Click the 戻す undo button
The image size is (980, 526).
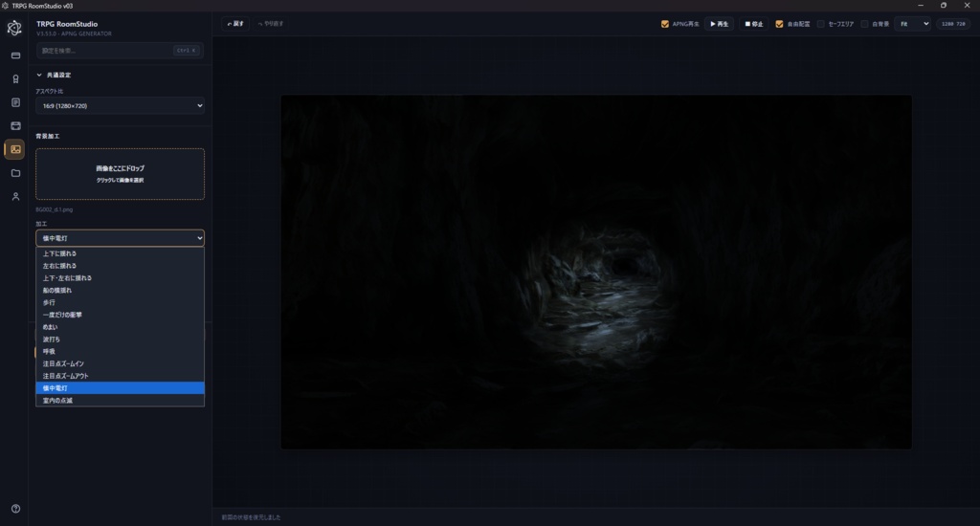pyautogui.click(x=235, y=24)
